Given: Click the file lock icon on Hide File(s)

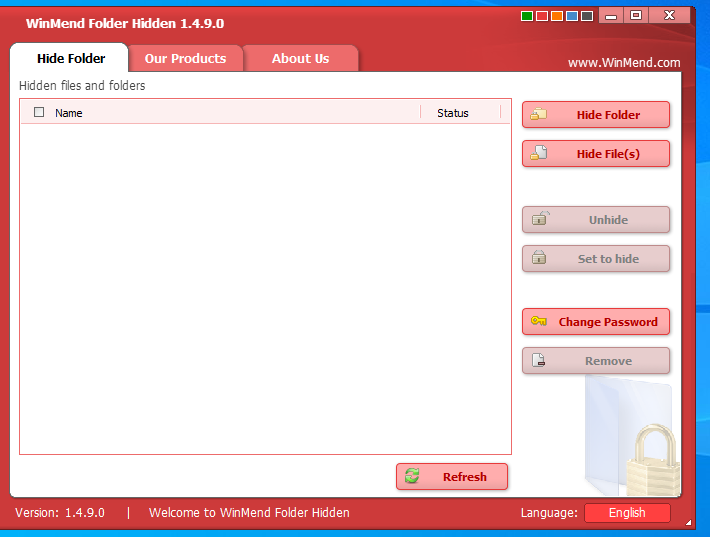Looking at the screenshot, I should 539,153.
